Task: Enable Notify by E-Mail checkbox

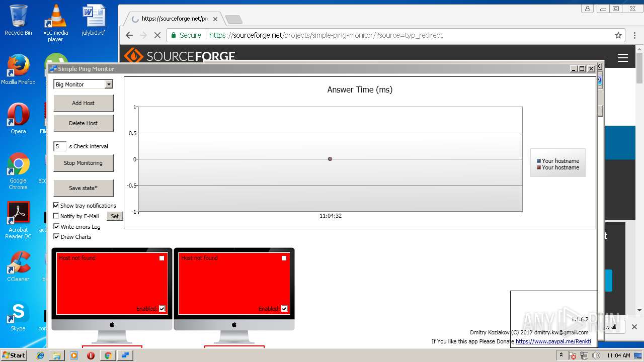Action: point(56,216)
